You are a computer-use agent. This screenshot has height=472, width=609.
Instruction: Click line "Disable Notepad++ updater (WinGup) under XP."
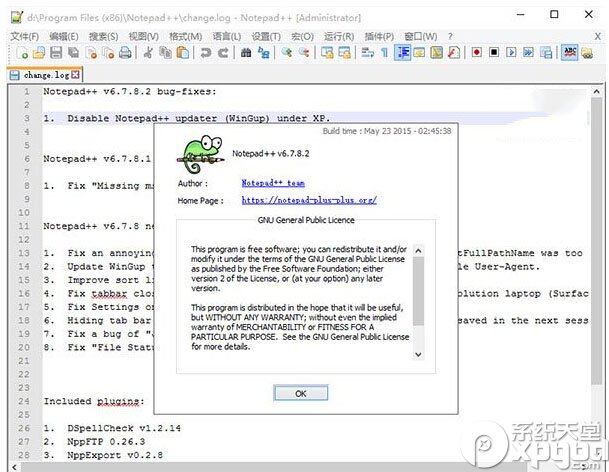click(198, 118)
